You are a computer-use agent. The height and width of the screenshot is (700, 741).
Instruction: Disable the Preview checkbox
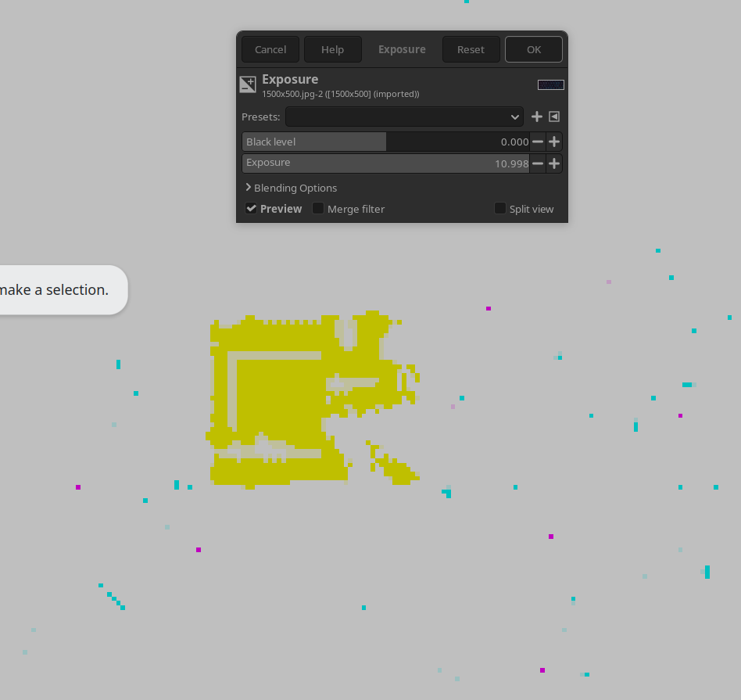pos(251,208)
